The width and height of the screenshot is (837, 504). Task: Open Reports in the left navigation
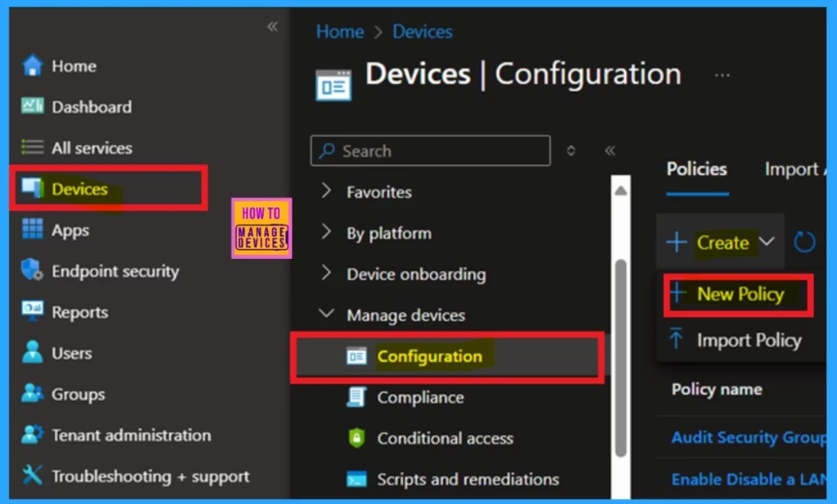[80, 313]
